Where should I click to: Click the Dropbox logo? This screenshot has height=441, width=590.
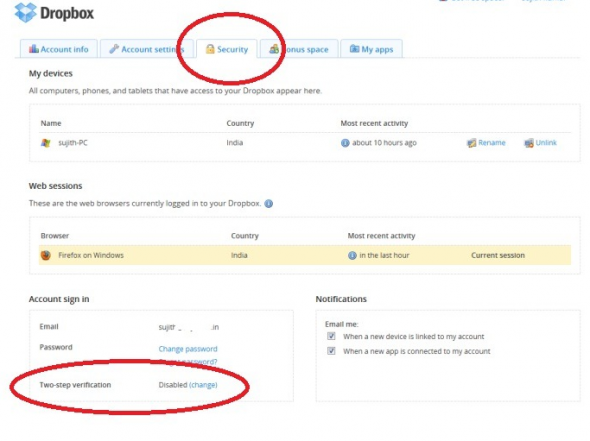[x=54, y=13]
